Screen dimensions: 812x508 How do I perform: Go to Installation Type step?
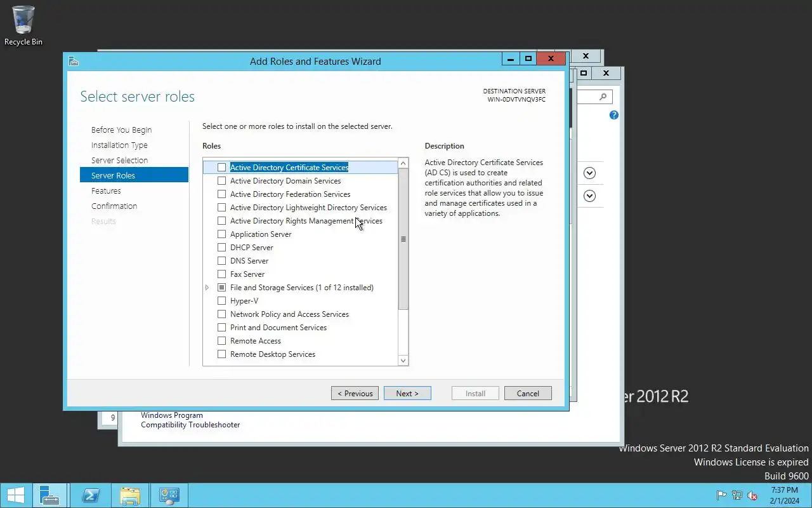coord(119,145)
